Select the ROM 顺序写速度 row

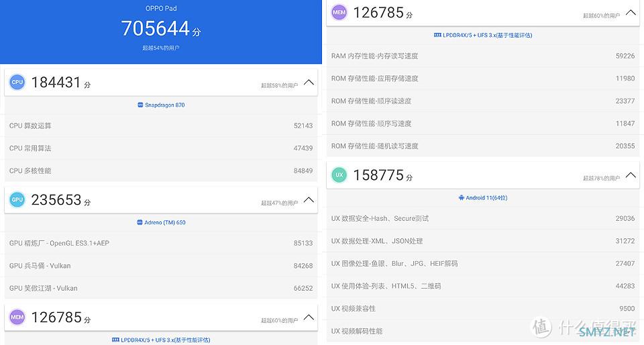tap(483, 124)
